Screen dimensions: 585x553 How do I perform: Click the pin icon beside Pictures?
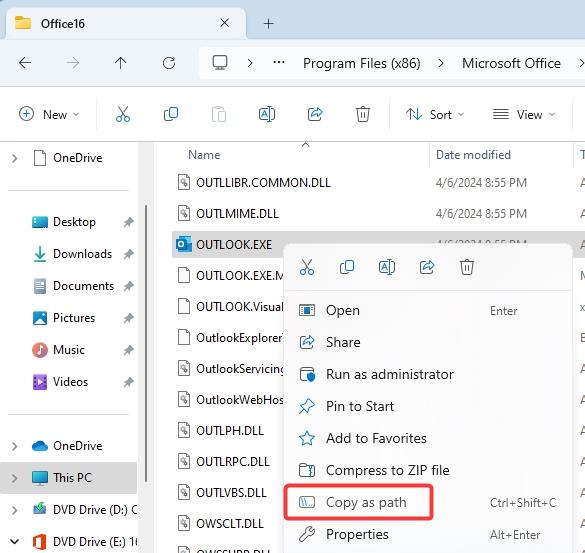click(128, 318)
